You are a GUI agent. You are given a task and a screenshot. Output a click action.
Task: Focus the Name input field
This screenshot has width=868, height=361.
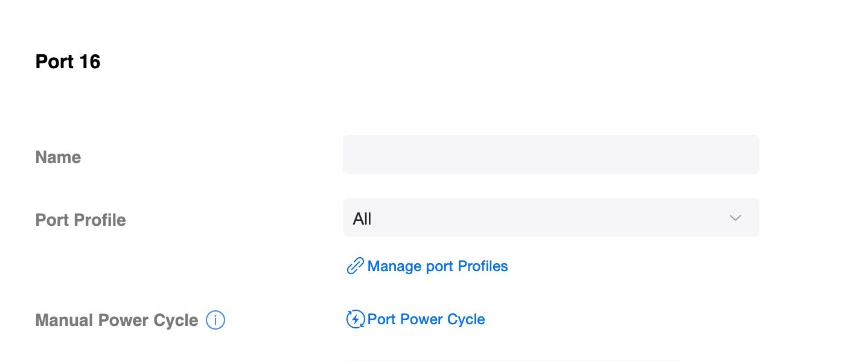(550, 155)
